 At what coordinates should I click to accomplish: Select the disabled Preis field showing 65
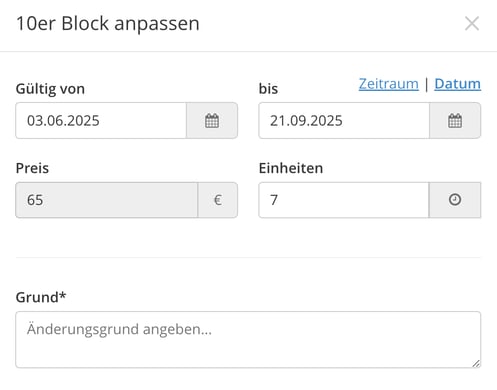click(107, 200)
